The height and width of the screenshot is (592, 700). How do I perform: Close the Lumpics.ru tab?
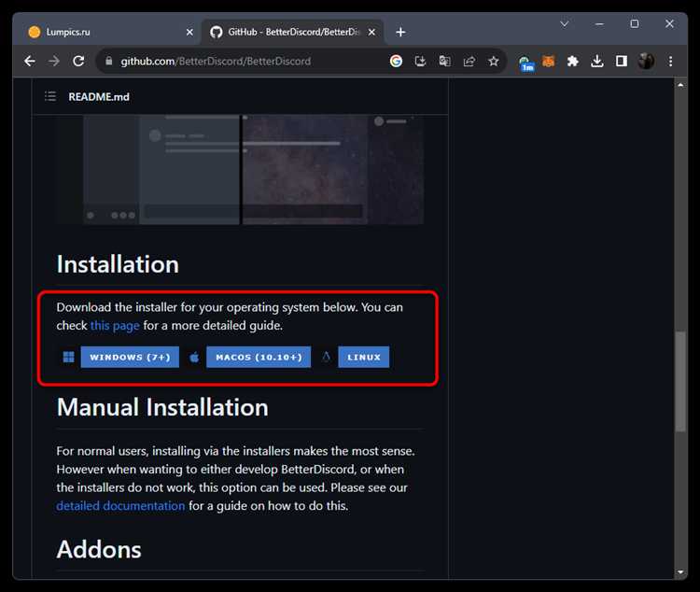click(189, 32)
